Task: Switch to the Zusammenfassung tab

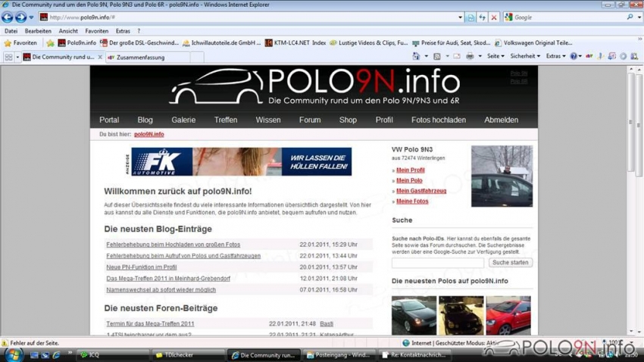Action: [x=148, y=58]
